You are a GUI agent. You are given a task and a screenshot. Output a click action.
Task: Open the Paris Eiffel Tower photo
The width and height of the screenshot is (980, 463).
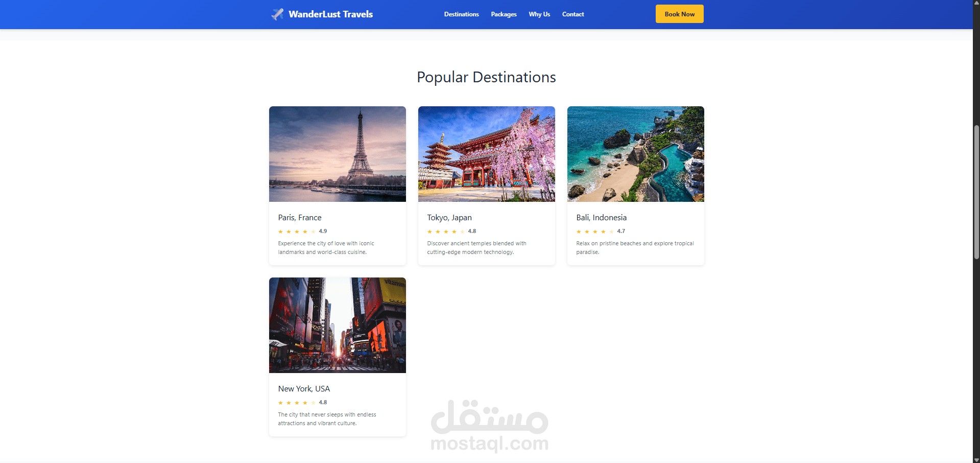[x=338, y=154]
